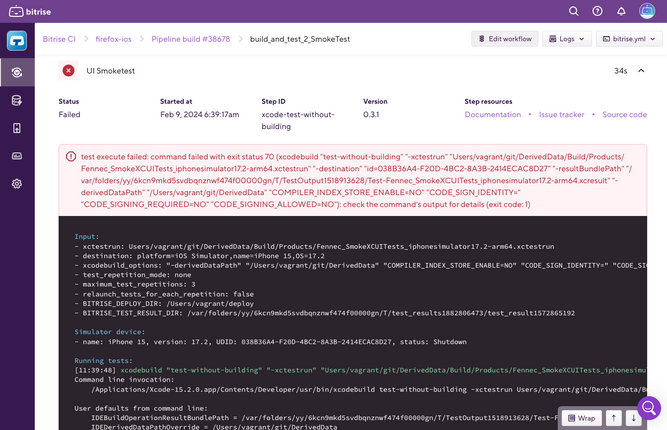Collapse the UI Smoketest step
This screenshot has width=667, height=430.
[641, 71]
